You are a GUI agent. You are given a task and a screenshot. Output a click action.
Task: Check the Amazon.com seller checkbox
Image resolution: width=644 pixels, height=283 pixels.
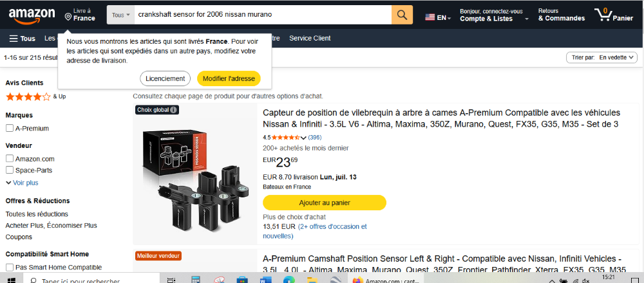pos(10,159)
